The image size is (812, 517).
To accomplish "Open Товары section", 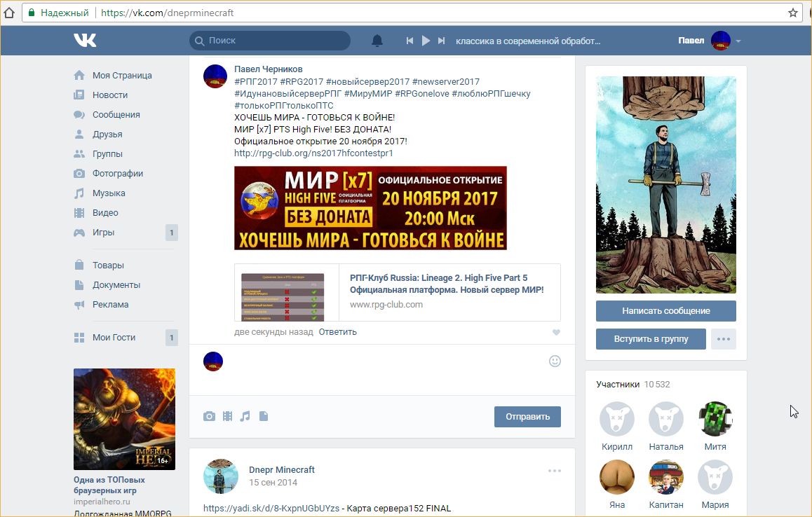I will coord(108,265).
